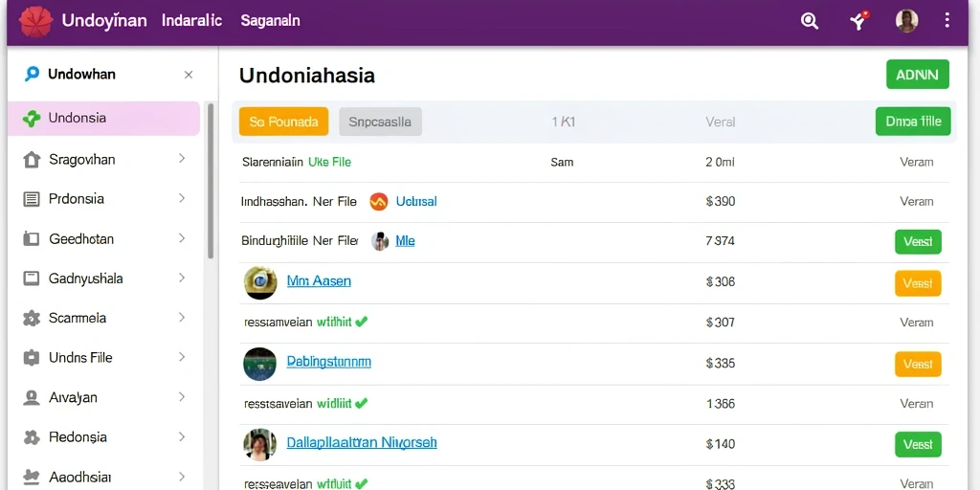Click Veram in the 2 0ml row

[x=916, y=162]
